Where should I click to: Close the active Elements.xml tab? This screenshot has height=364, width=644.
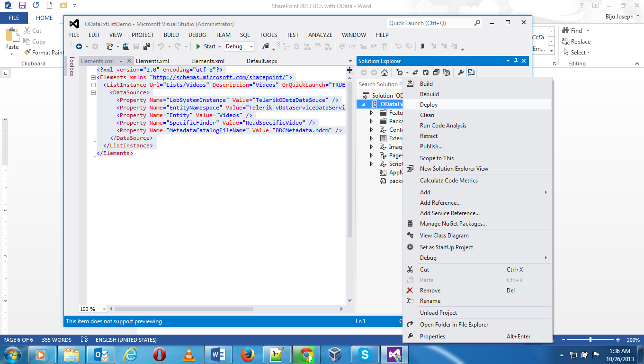[129, 61]
